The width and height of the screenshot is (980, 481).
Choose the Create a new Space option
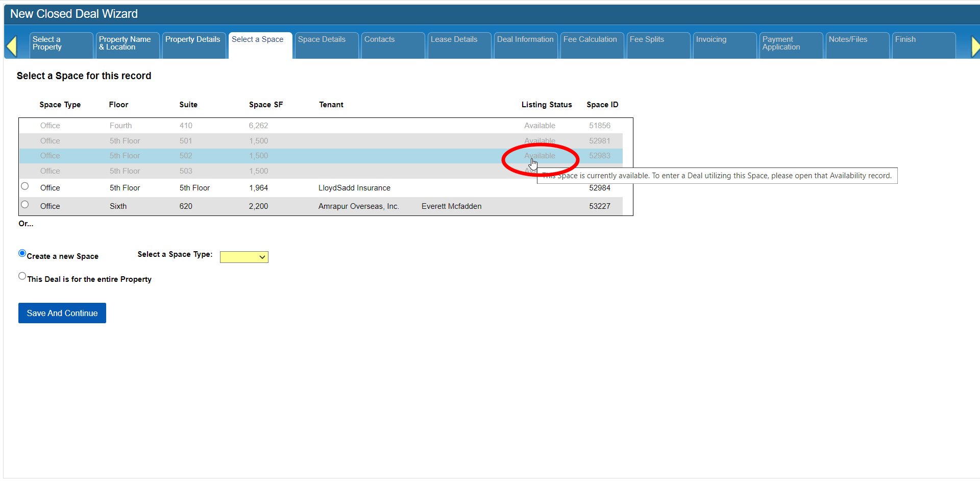click(22, 253)
